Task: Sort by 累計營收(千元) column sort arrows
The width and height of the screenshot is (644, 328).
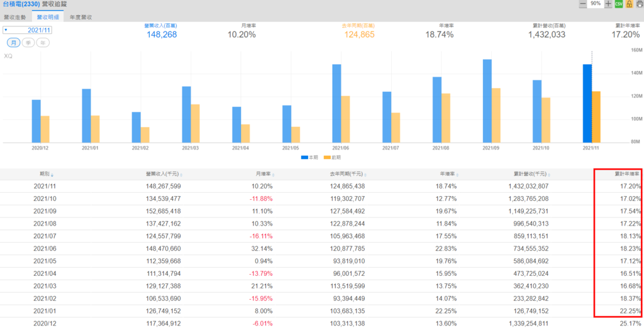Action: tap(549, 175)
